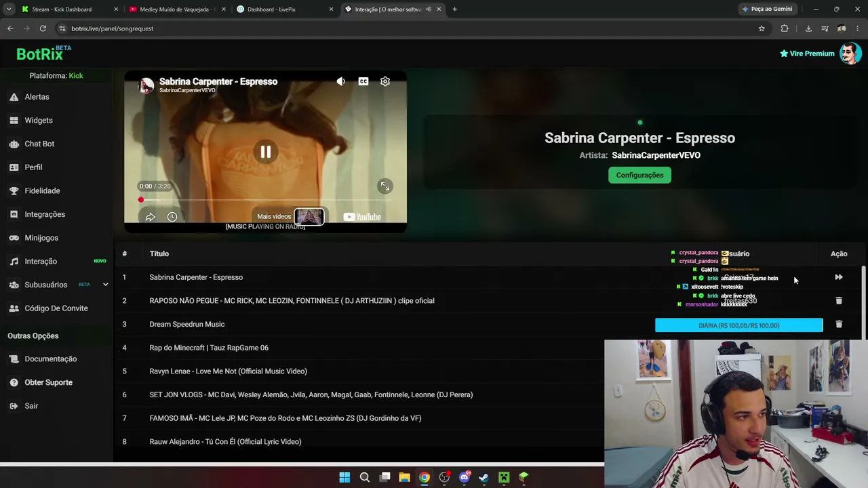Screen dimensions: 868x488
Task: Select the Rap do Minecraft | Tauz RapGame 06 row
Action: [x=359, y=348]
